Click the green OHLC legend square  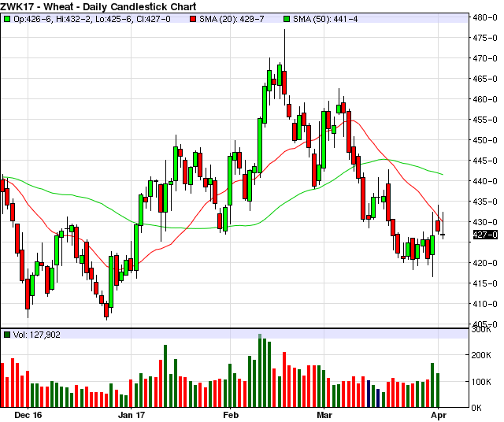click(x=7, y=19)
